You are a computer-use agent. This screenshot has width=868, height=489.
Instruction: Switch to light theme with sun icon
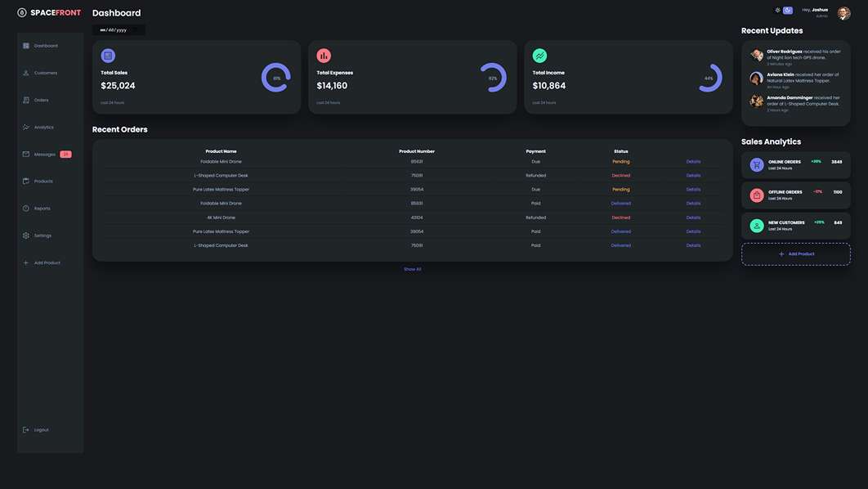tap(778, 10)
